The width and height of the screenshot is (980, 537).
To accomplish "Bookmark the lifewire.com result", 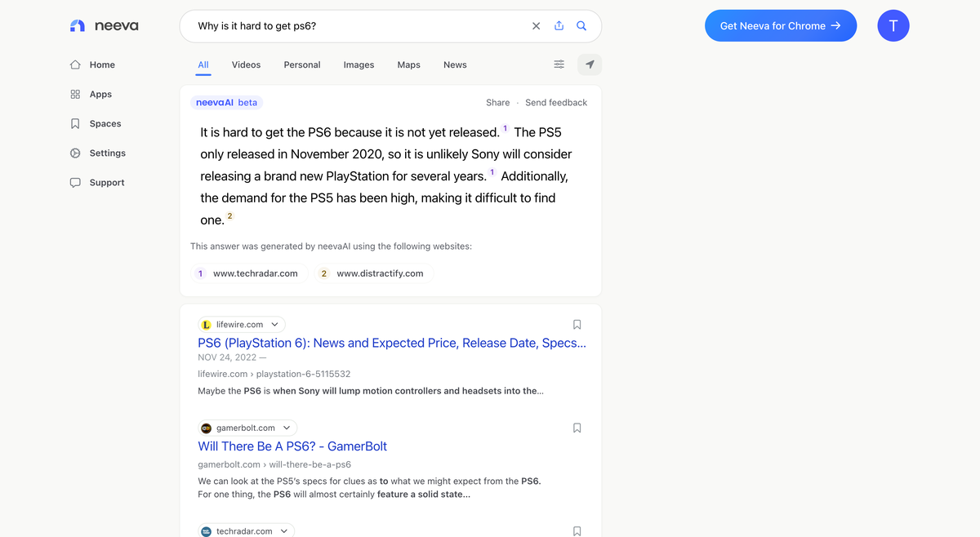I will [x=577, y=325].
